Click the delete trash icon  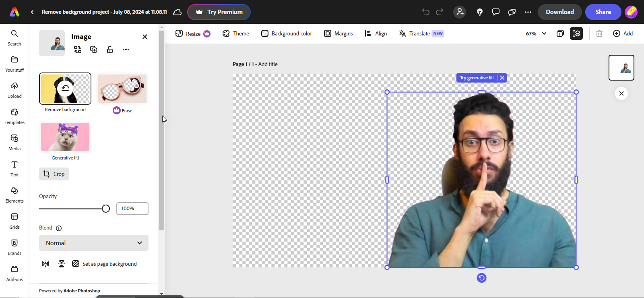coord(599,33)
